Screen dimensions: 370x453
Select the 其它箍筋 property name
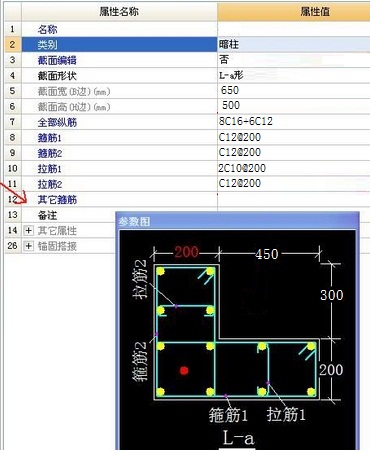click(57, 200)
